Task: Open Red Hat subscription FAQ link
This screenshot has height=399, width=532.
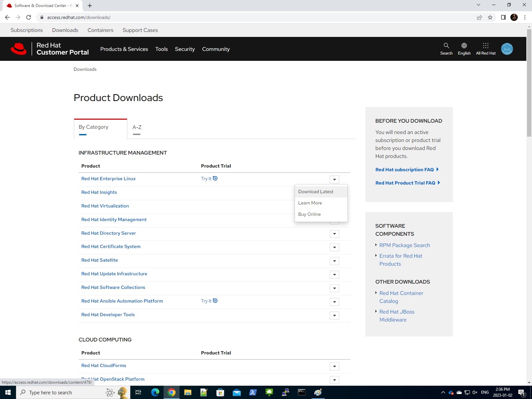Action: click(x=407, y=170)
